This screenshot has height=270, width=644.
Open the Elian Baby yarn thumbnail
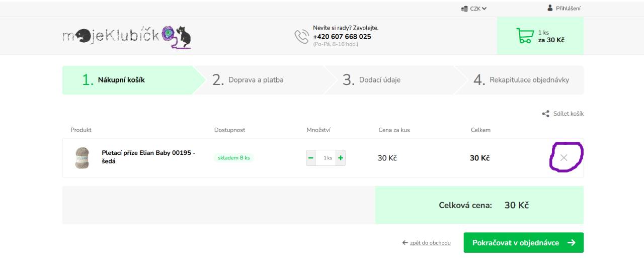[82, 158]
